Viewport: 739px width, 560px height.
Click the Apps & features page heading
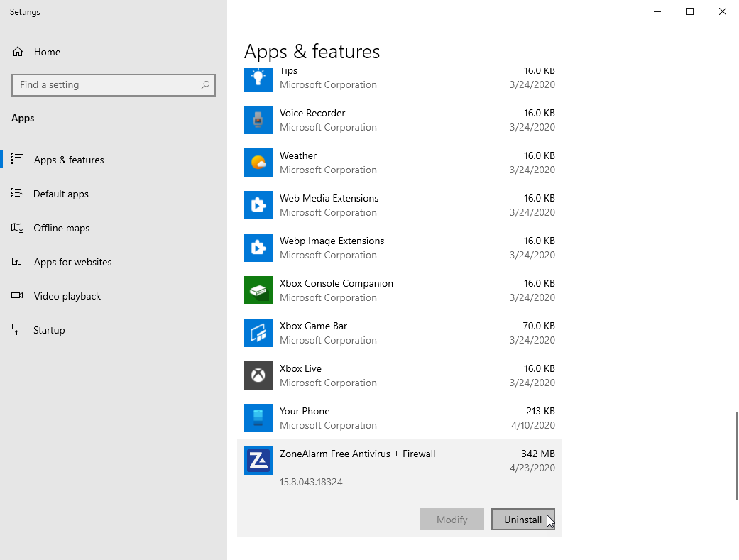312,51
